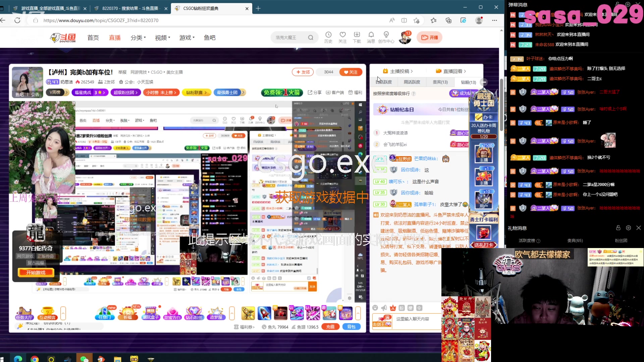
Task: Open downloads (下载) icon
Action: click(357, 37)
